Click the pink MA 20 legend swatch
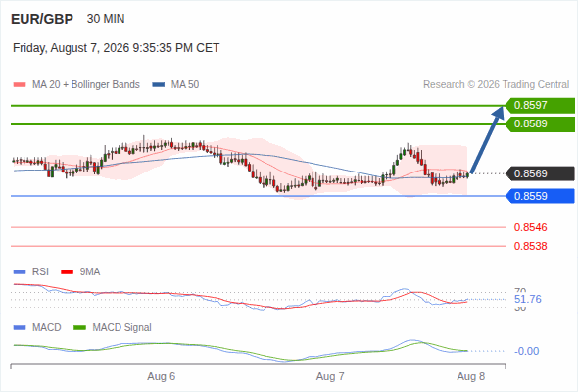 coord(20,85)
